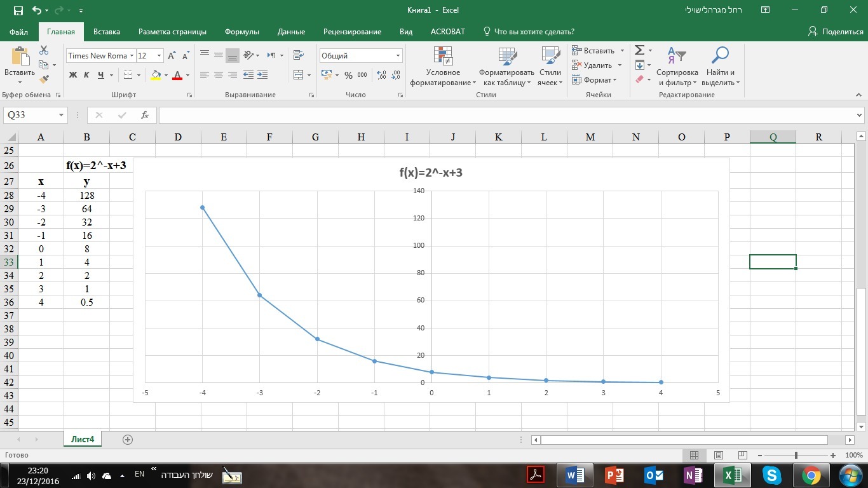Image resolution: width=868 pixels, height=488 pixels.
Task: Open Excel from the Windows taskbar
Action: 732,475
